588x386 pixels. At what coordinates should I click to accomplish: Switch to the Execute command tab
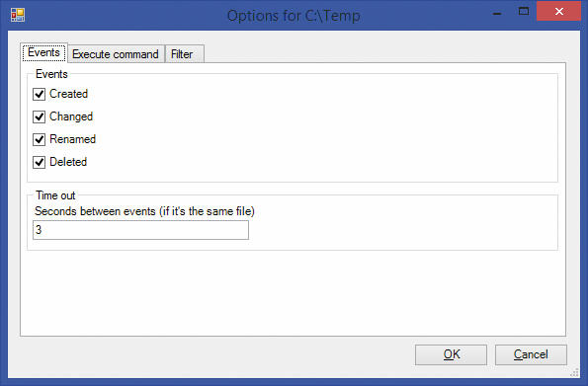(x=116, y=54)
